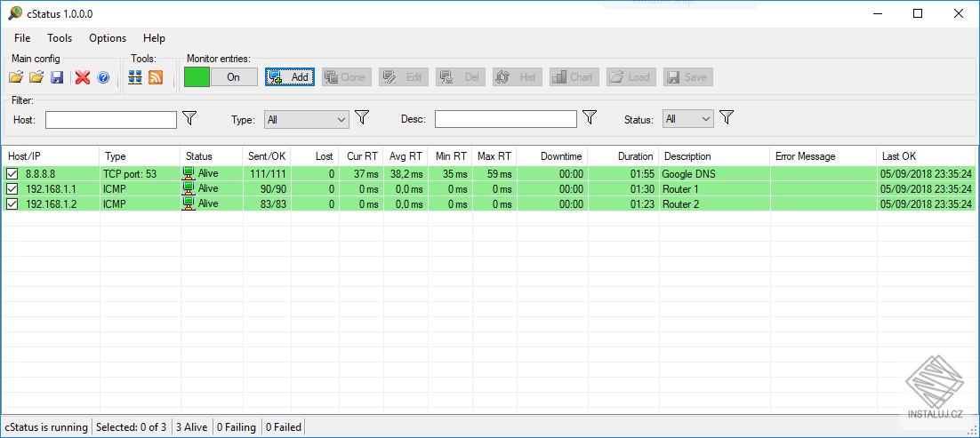980x438 pixels.
Task: Click the orange RSS feed Tools icon
Action: click(156, 77)
